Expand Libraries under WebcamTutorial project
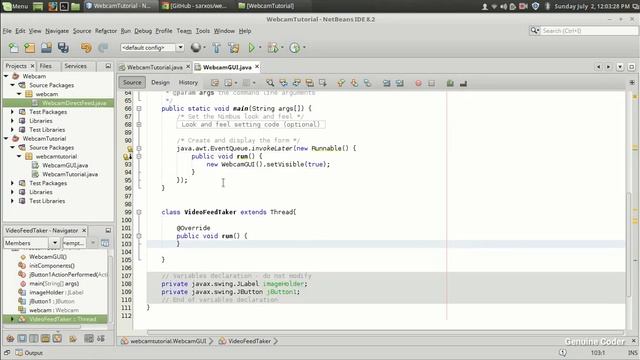 pos(12,192)
